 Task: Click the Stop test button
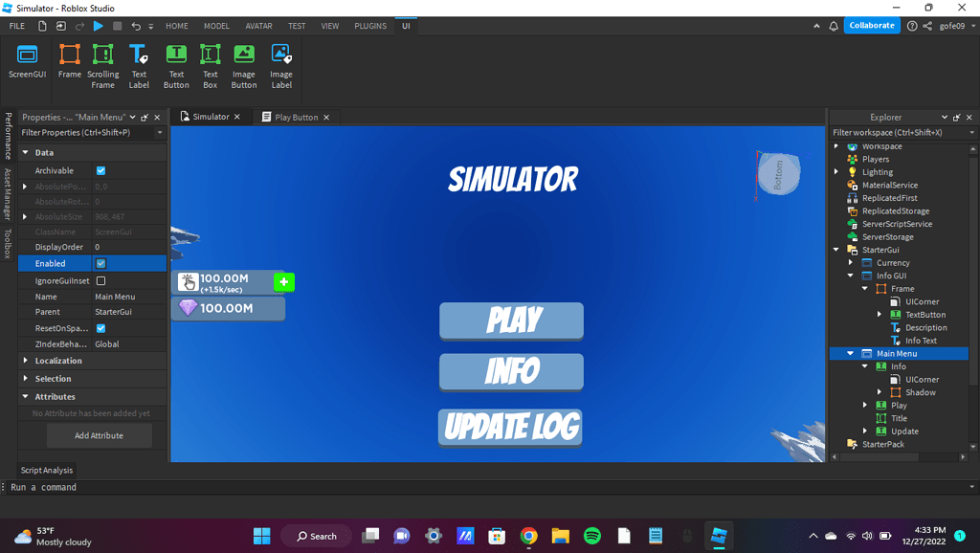117,26
